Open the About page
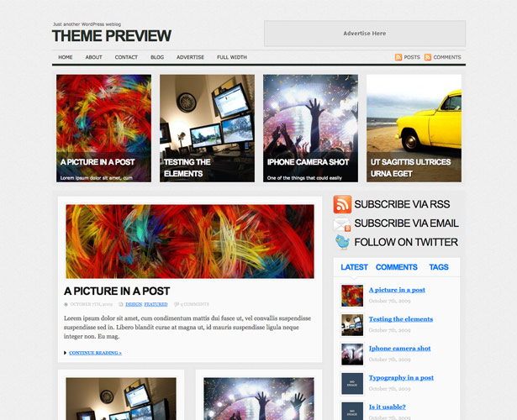This screenshot has width=517, height=420. pyautogui.click(x=93, y=57)
